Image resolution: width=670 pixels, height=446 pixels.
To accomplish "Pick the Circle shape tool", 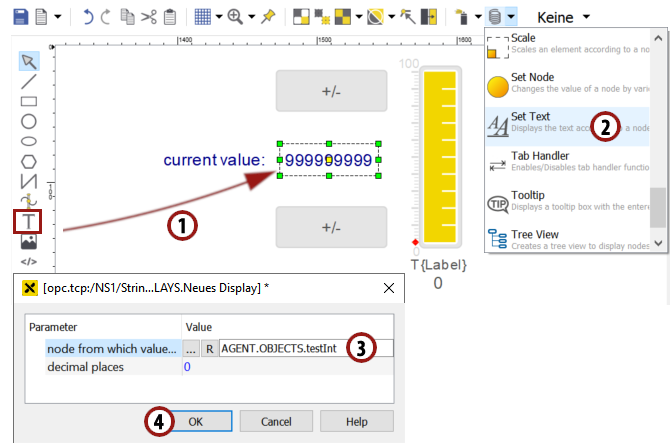I will (28, 121).
